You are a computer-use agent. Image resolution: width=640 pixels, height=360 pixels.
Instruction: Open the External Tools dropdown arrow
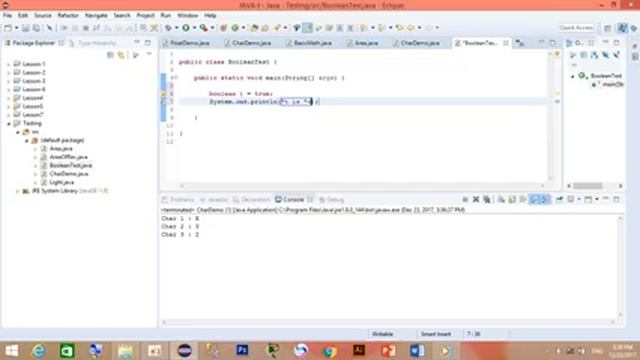pos(212,28)
